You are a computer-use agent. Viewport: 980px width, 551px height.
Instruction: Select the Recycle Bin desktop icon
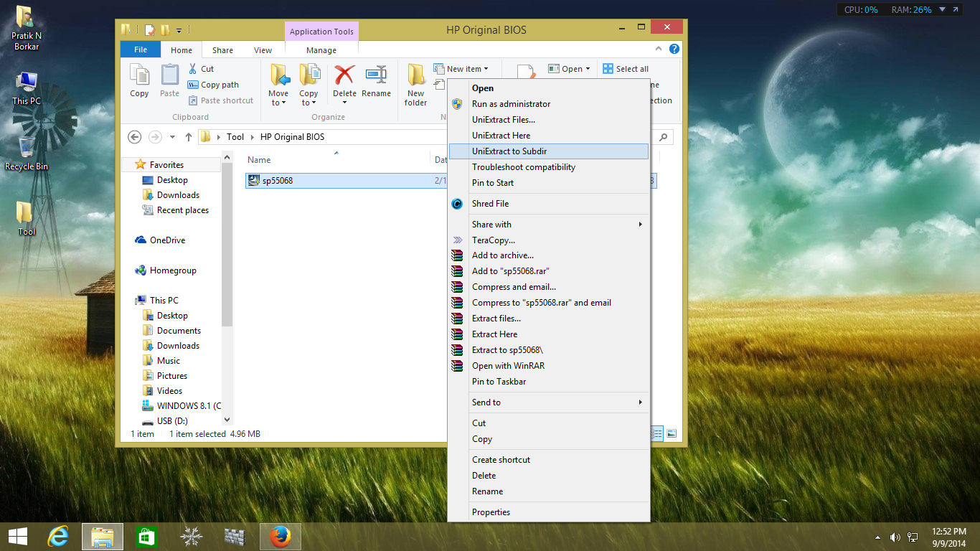(27, 153)
